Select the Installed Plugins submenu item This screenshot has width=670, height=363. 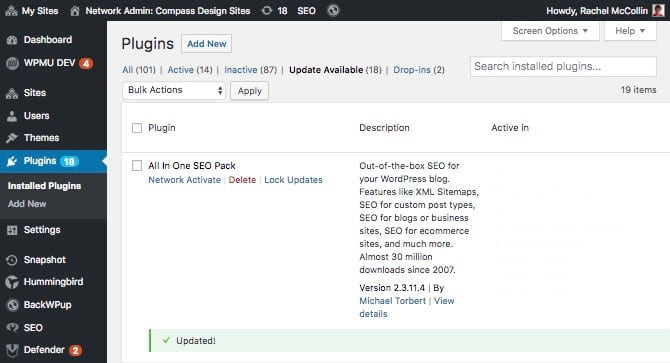(44, 186)
